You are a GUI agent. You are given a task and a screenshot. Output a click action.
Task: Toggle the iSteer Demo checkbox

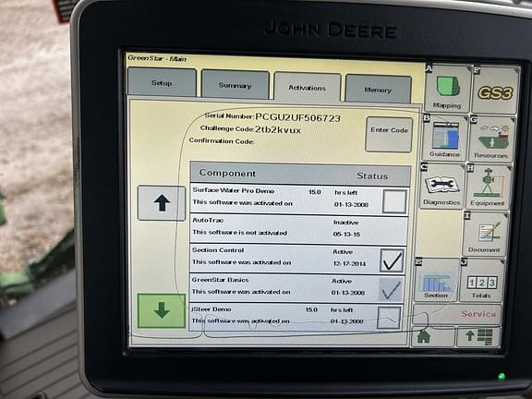[389, 318]
